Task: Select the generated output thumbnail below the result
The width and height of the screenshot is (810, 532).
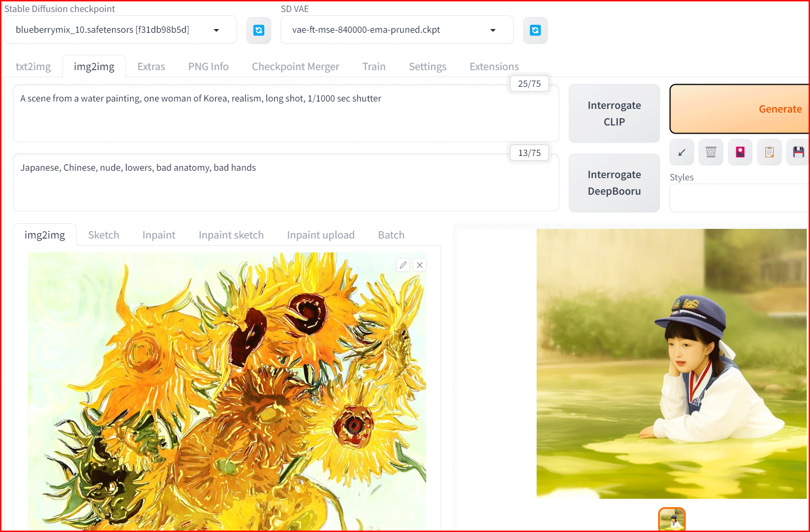Action: pos(671,520)
